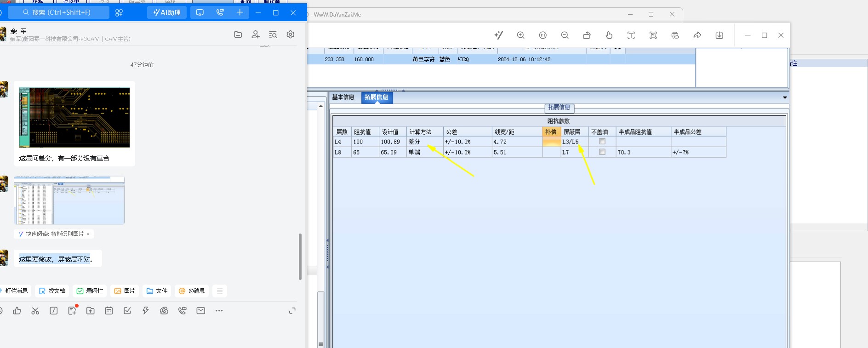
Task: Open the PCB layout image thumbnail
Action: point(74,118)
